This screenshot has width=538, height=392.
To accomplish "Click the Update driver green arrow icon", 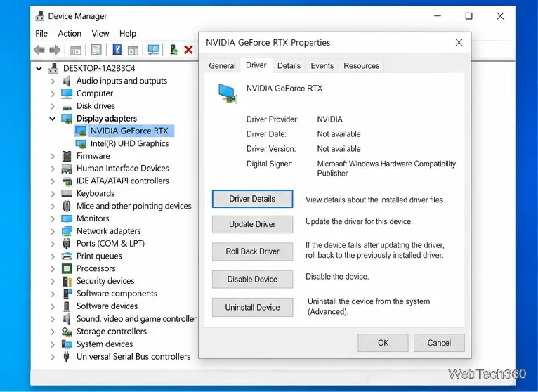I will pyautogui.click(x=173, y=50).
